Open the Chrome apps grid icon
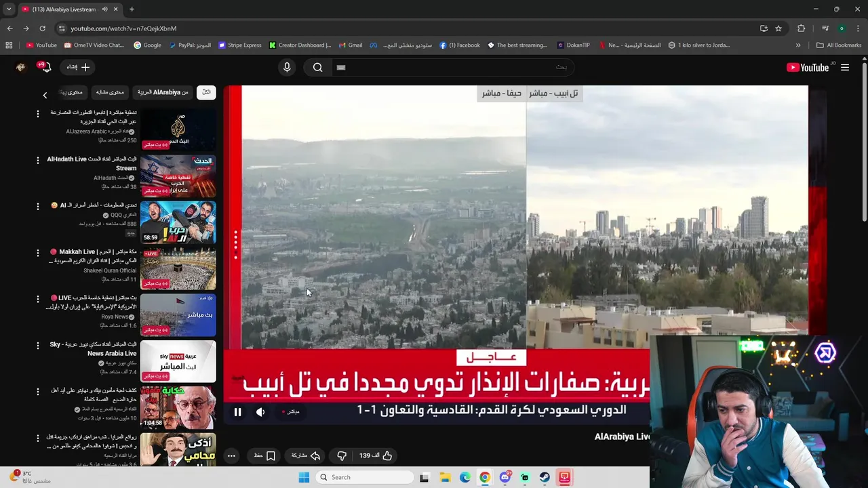The height and width of the screenshot is (488, 868). [9, 45]
